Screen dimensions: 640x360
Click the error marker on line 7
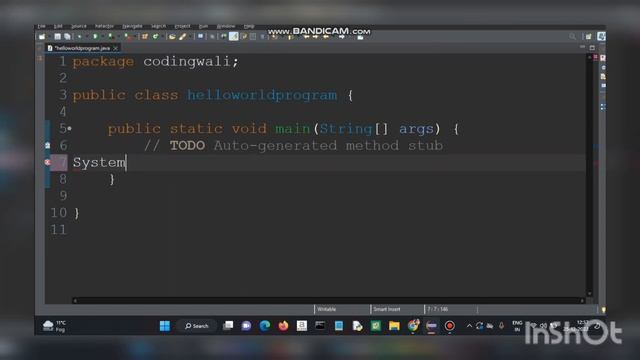tap(47, 162)
